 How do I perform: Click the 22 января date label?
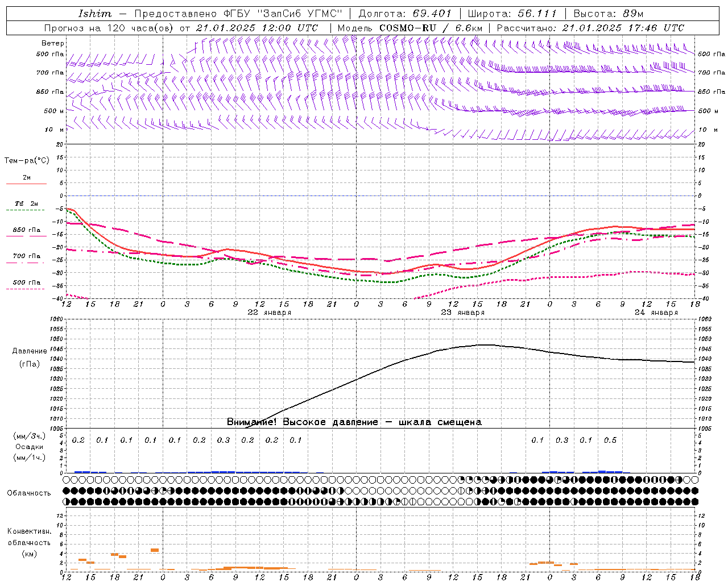click(269, 313)
